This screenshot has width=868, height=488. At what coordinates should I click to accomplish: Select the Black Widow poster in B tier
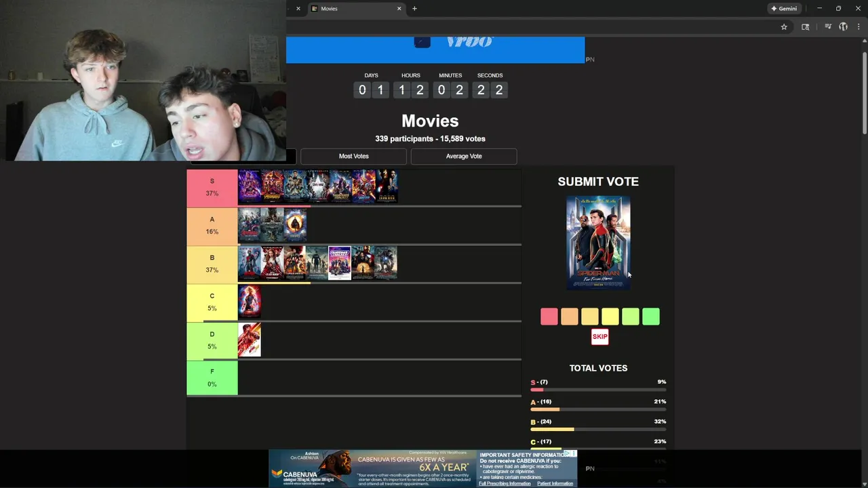click(273, 263)
